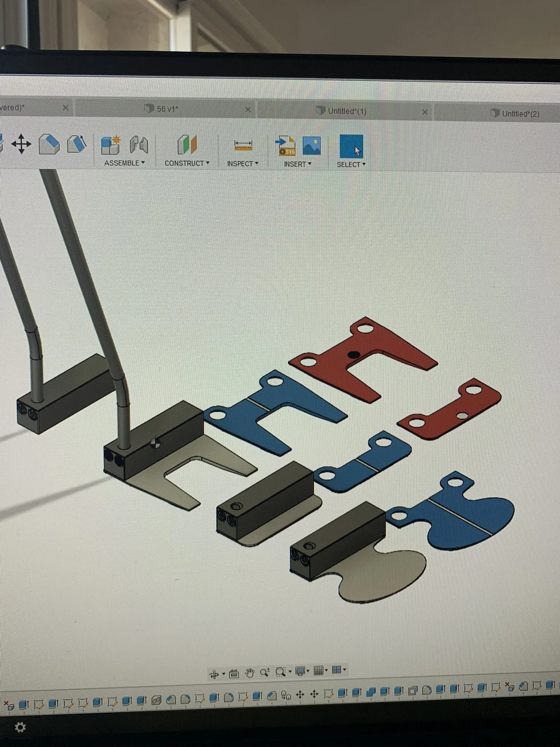The width and height of the screenshot is (560, 747).
Task: Click the New Component icon in Assemble
Action: (110, 145)
